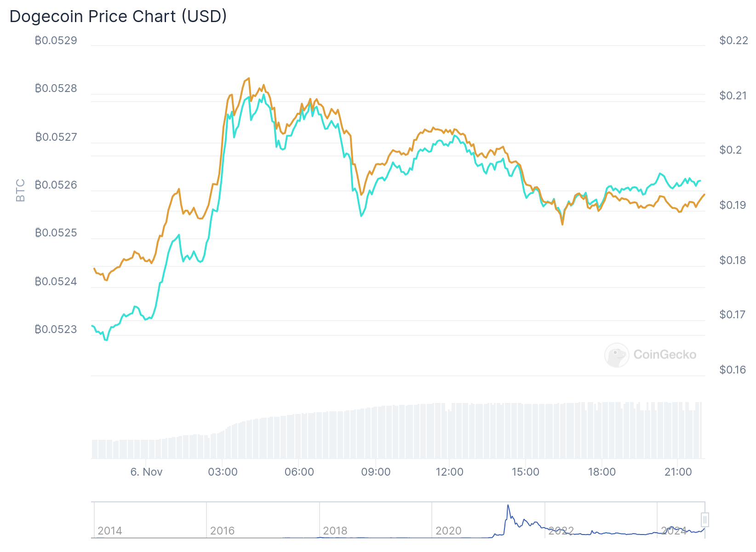Click the 6. Nov date label

pyautogui.click(x=146, y=472)
